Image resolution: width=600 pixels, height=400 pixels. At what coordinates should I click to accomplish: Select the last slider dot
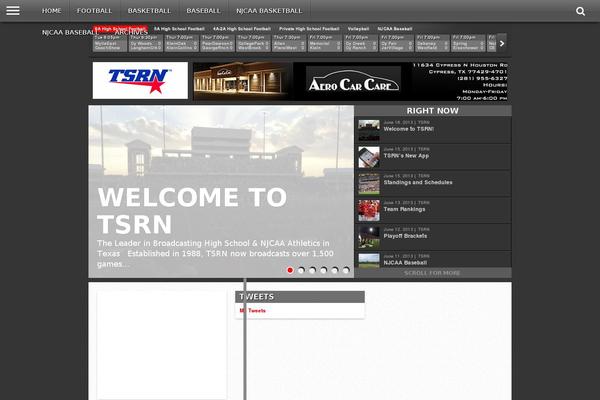[346, 270]
